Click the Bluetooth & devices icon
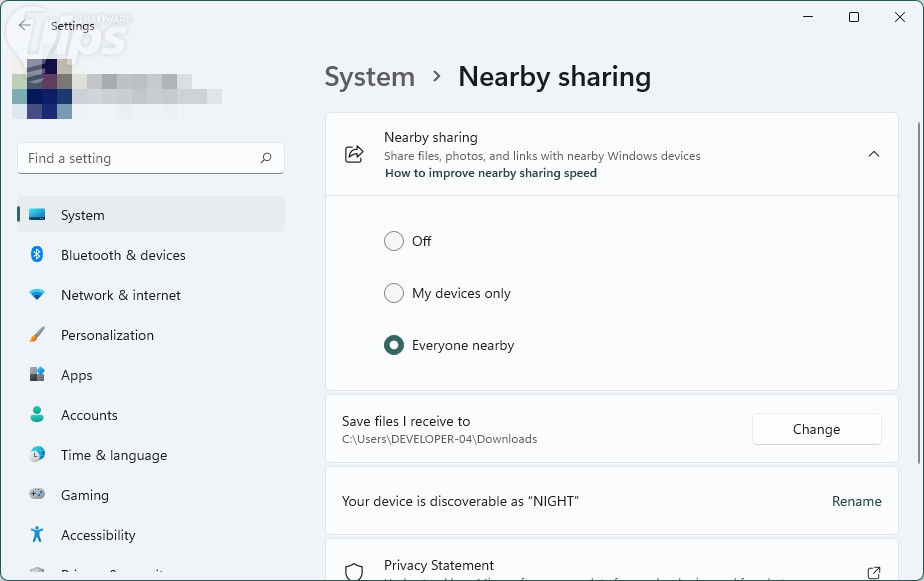Image resolution: width=924 pixels, height=581 pixels. click(37, 255)
